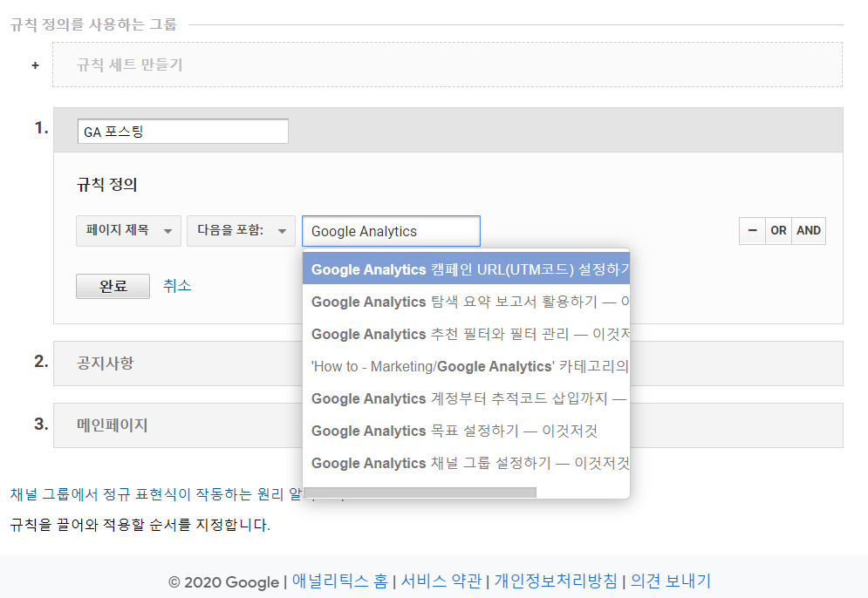Select suggestion 추천 필터와 필터 관리

(466, 334)
